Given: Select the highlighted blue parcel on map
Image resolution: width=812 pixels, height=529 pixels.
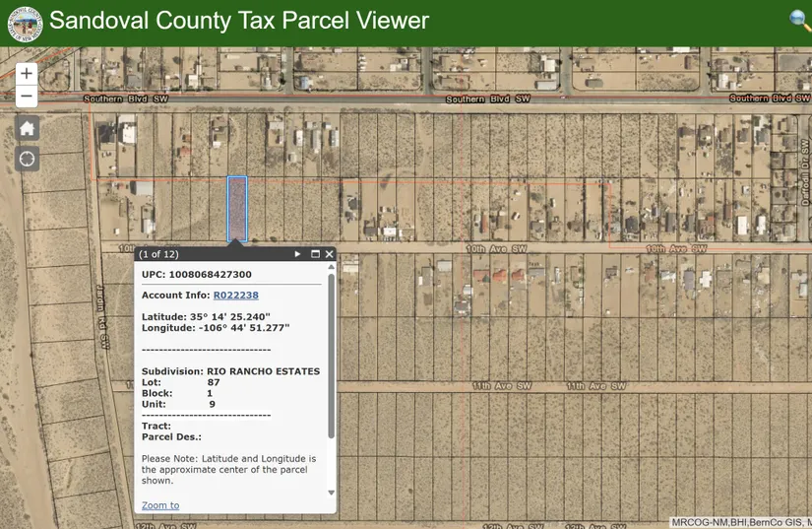Looking at the screenshot, I should point(236,208).
